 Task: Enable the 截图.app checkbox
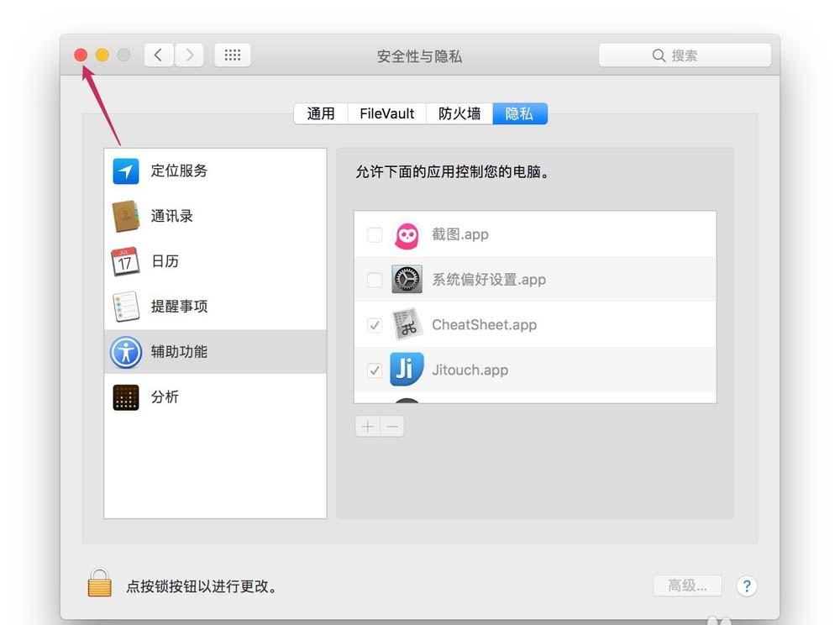(375, 234)
